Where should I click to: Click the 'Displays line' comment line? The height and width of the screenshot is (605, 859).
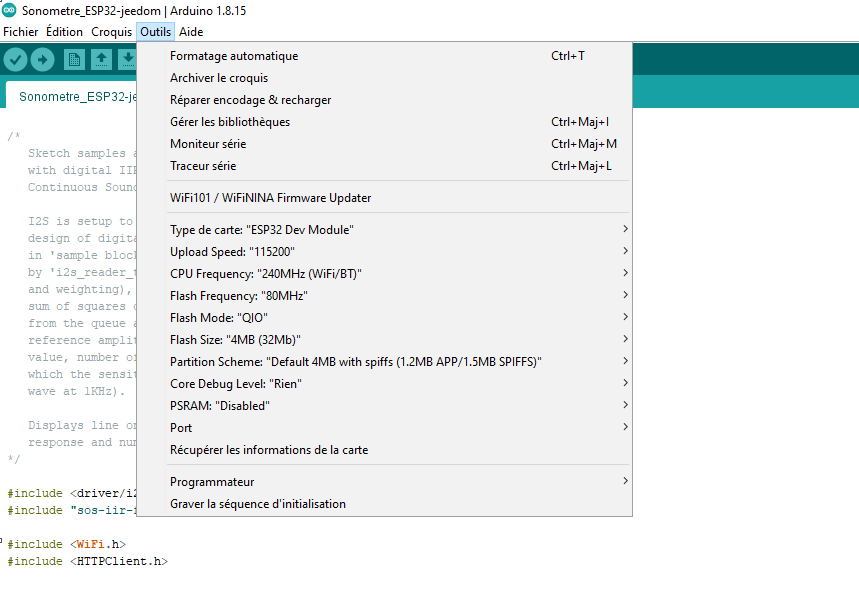click(82, 425)
